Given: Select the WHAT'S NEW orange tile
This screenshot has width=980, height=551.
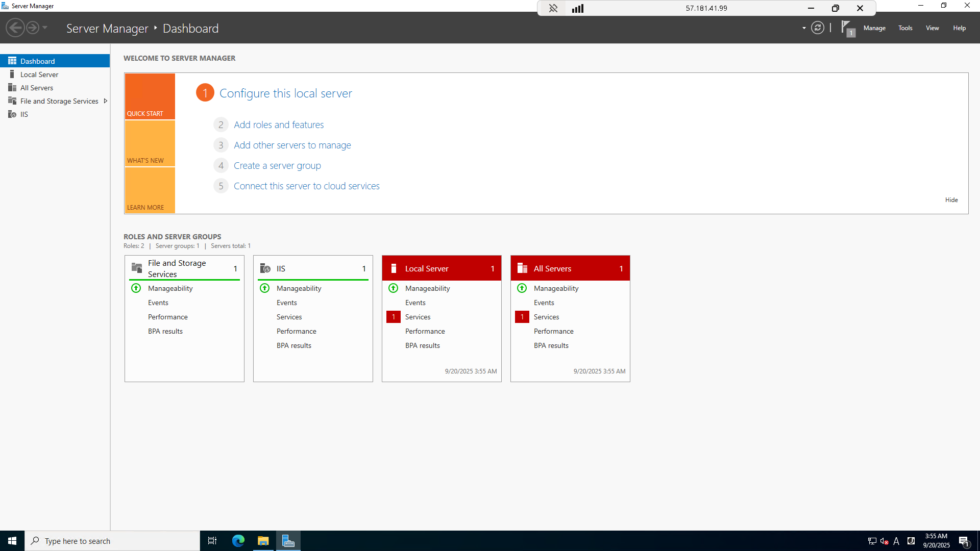Looking at the screenshot, I should pos(150,143).
